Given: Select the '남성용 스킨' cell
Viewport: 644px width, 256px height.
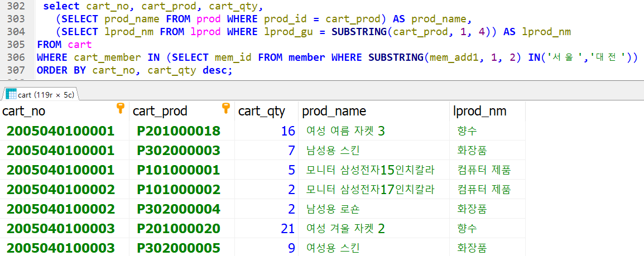Looking at the screenshot, I should point(374,150).
